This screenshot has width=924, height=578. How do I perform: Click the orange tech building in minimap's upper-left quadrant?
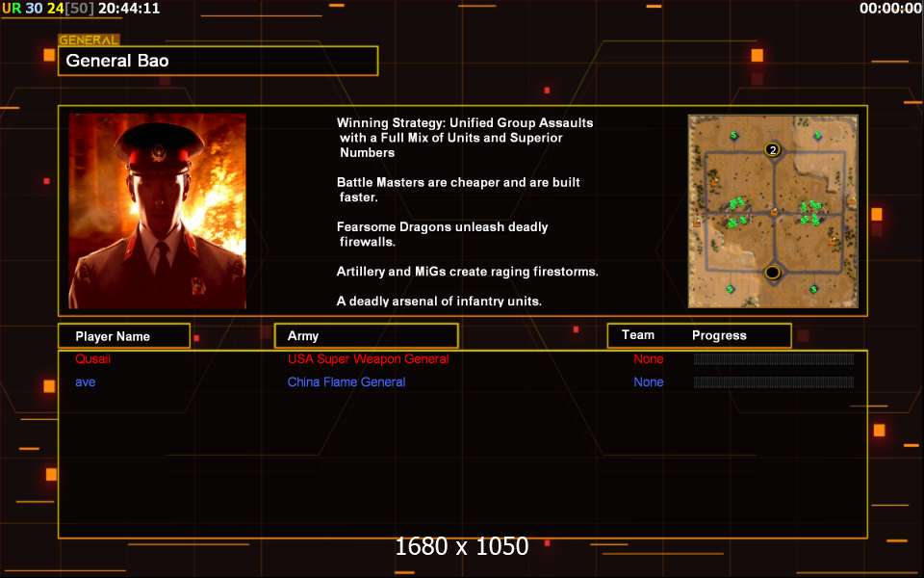714,181
